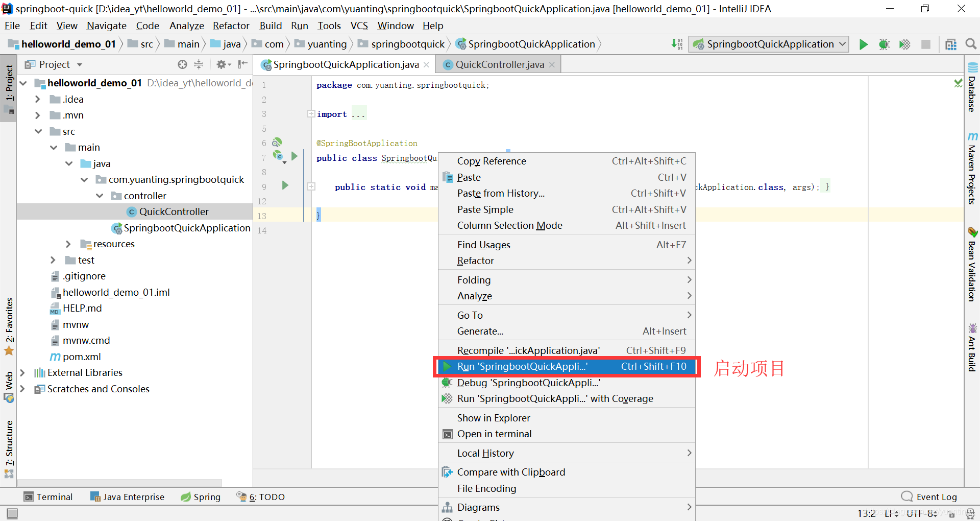
Task: Collapse the src folder
Action: click(x=38, y=131)
